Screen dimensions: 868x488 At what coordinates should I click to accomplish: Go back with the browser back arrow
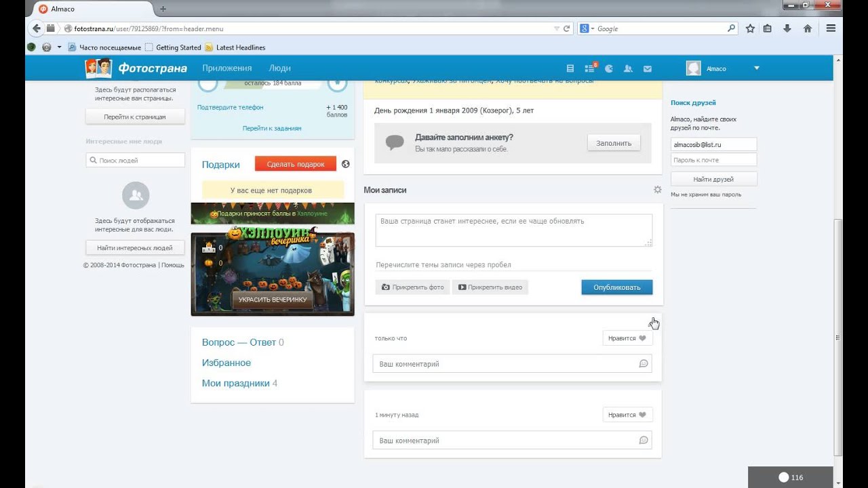(37, 28)
